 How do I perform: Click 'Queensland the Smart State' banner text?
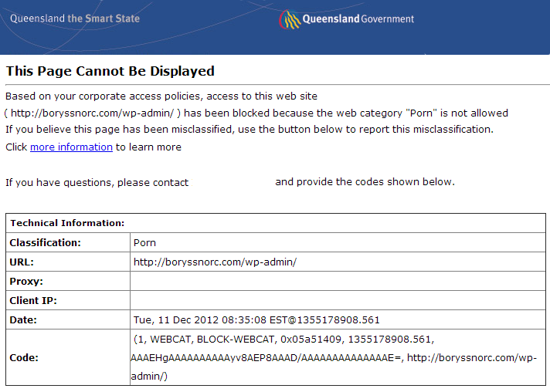75,19
